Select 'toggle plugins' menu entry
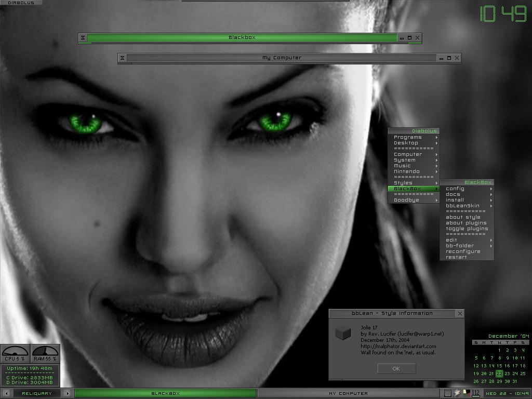The height and width of the screenshot is (399, 532). pos(467,229)
